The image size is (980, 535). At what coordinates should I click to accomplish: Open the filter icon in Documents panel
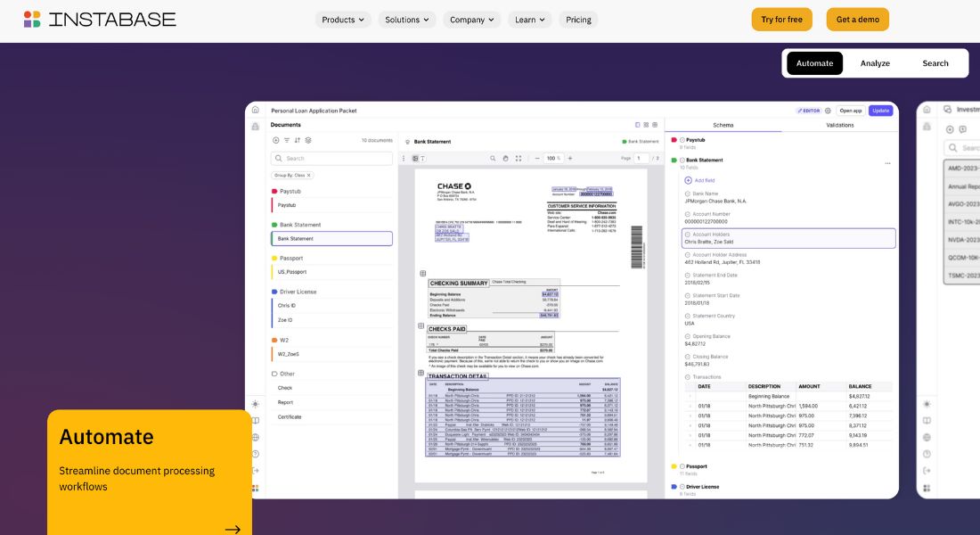[287, 140]
